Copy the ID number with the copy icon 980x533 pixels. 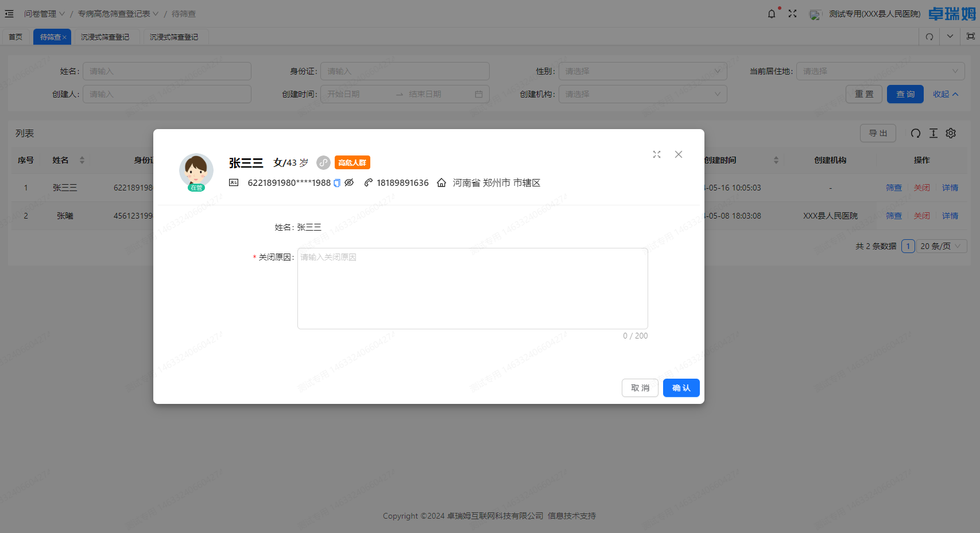[337, 183]
